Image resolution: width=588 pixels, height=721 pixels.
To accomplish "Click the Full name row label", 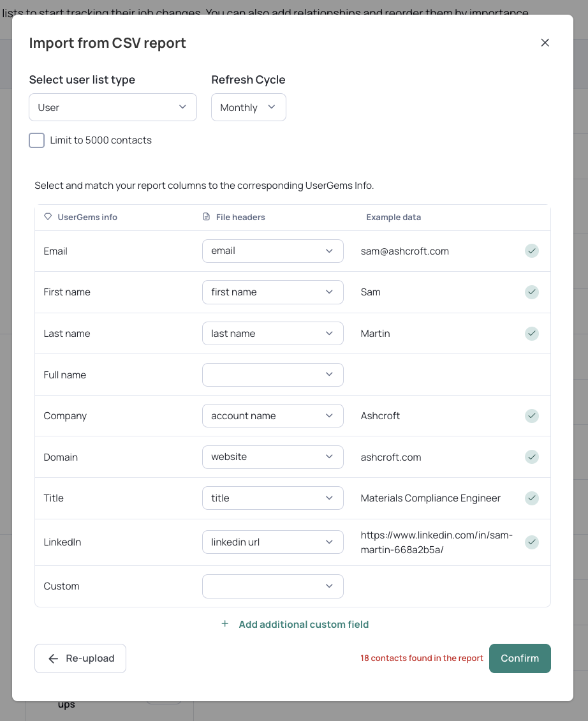I will [x=65, y=375].
